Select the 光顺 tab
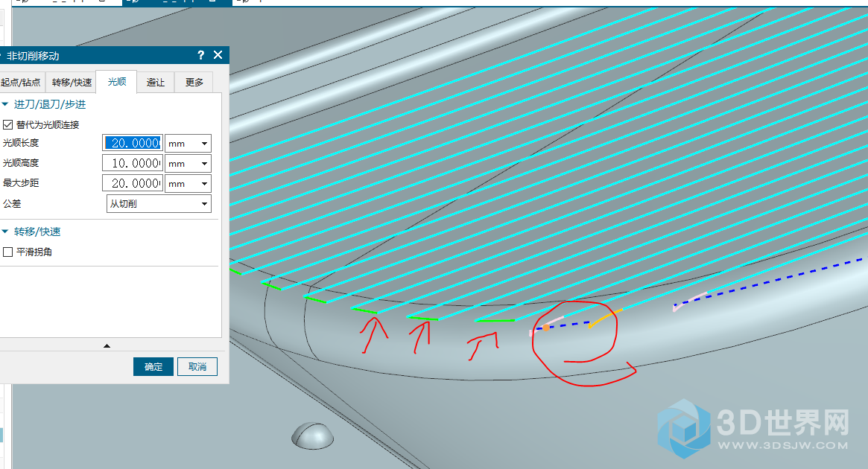 (117, 82)
